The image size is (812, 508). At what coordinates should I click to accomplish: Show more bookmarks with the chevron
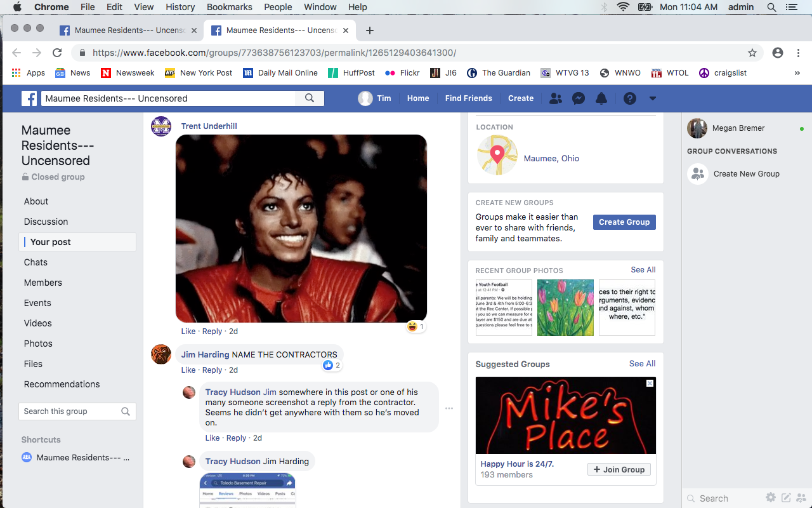(x=797, y=73)
